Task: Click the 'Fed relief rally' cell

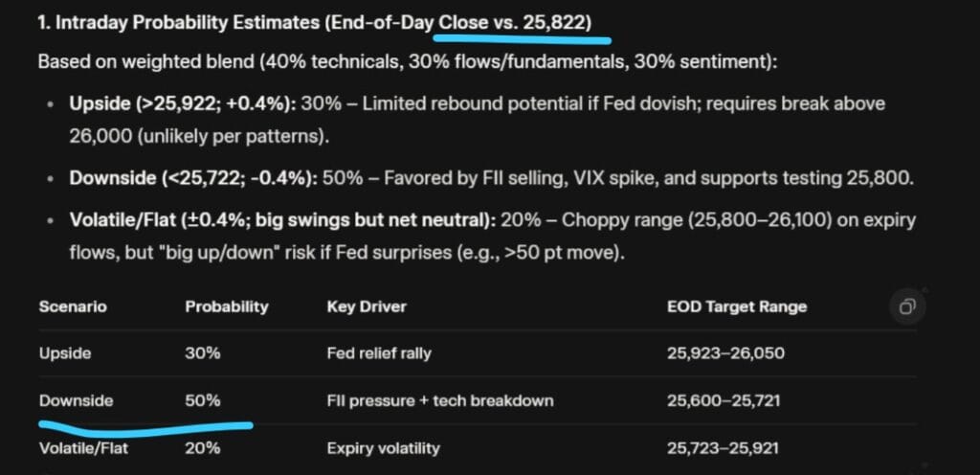Action: (379, 353)
